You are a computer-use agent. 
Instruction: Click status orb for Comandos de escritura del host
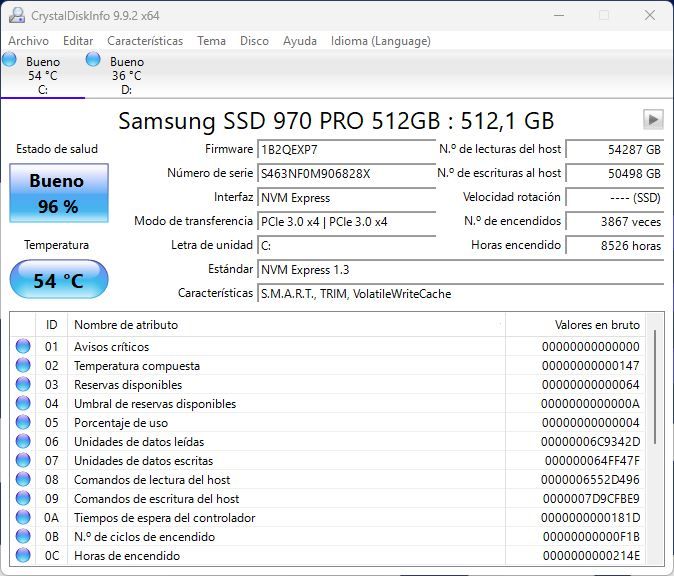tap(23, 498)
